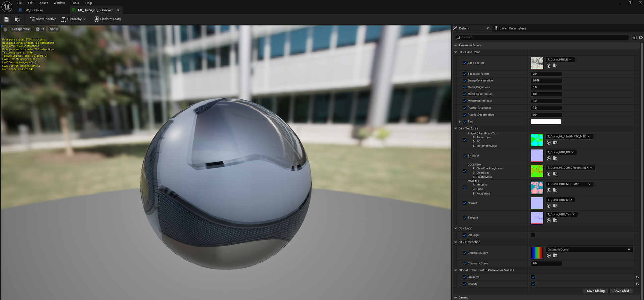Use selected asset arrow for MSR_tex
This screenshot has height=300, width=644.
coord(549,190)
